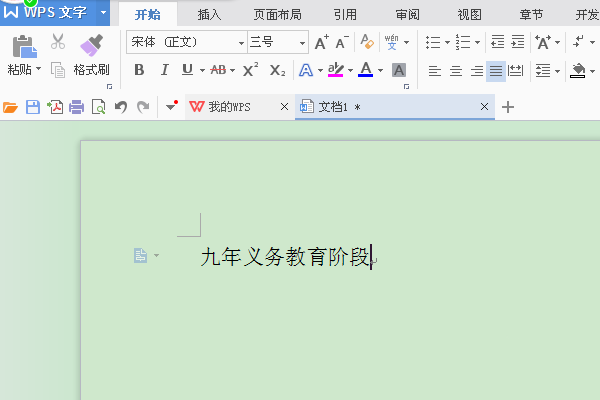600x400 pixels.
Task: Toggle bold formatting
Action: (x=139, y=70)
